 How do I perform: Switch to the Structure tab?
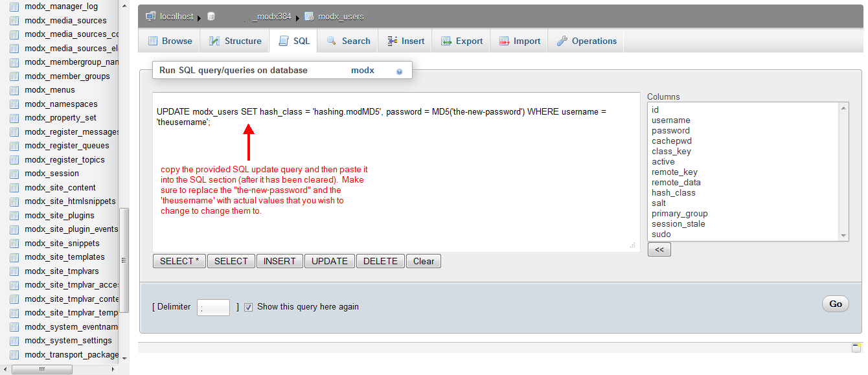[234, 41]
